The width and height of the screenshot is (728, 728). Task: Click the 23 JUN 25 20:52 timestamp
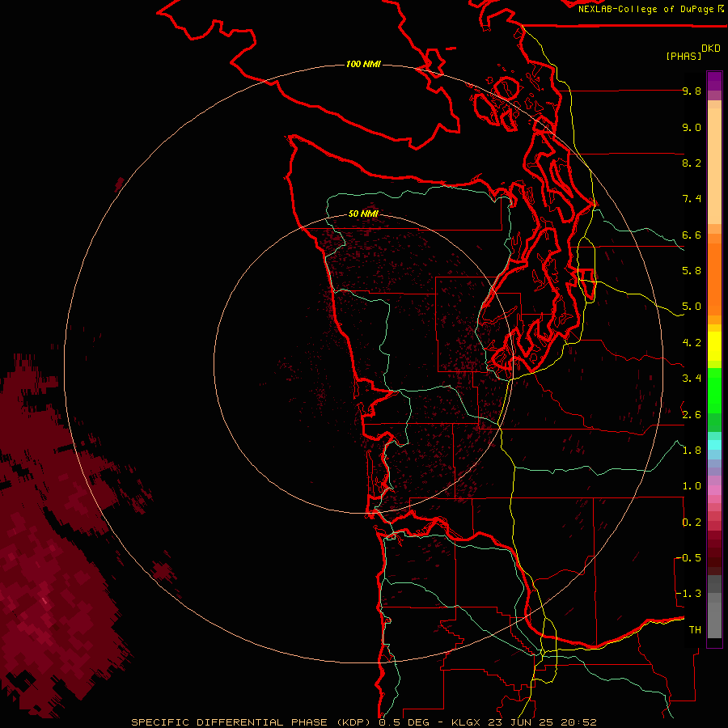pos(542,722)
